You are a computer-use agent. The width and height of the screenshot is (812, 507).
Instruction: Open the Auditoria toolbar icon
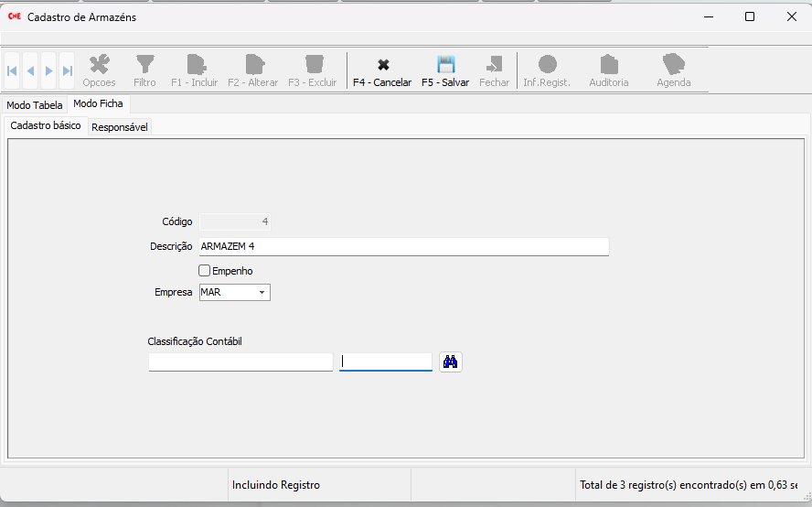click(609, 65)
